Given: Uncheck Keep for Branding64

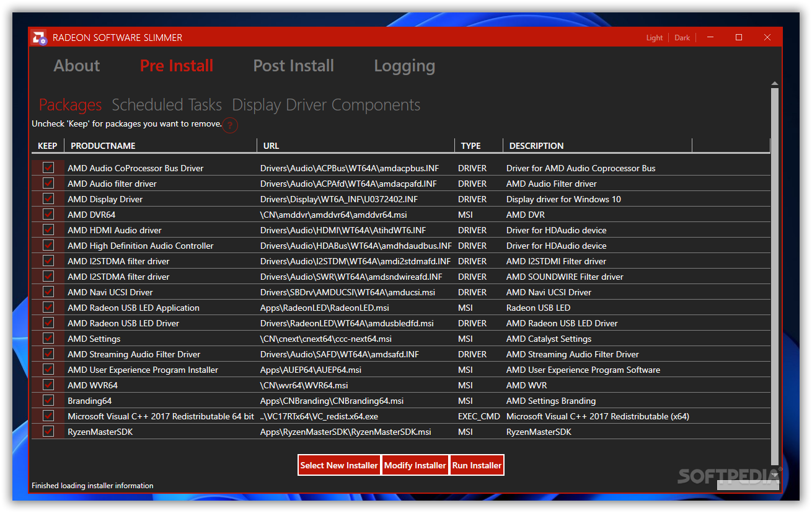Looking at the screenshot, I should coord(48,401).
